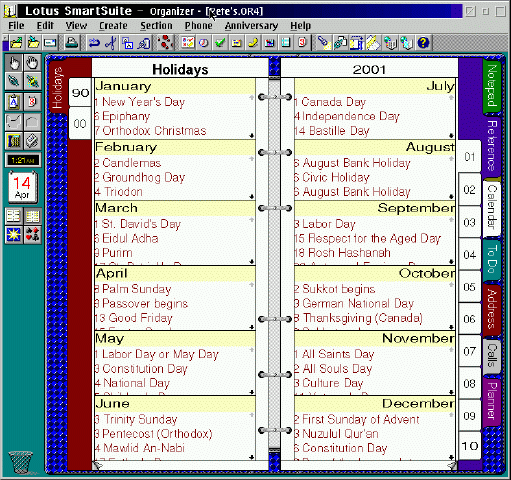
Task: Click the yellow help question mark icon
Action: point(423,43)
